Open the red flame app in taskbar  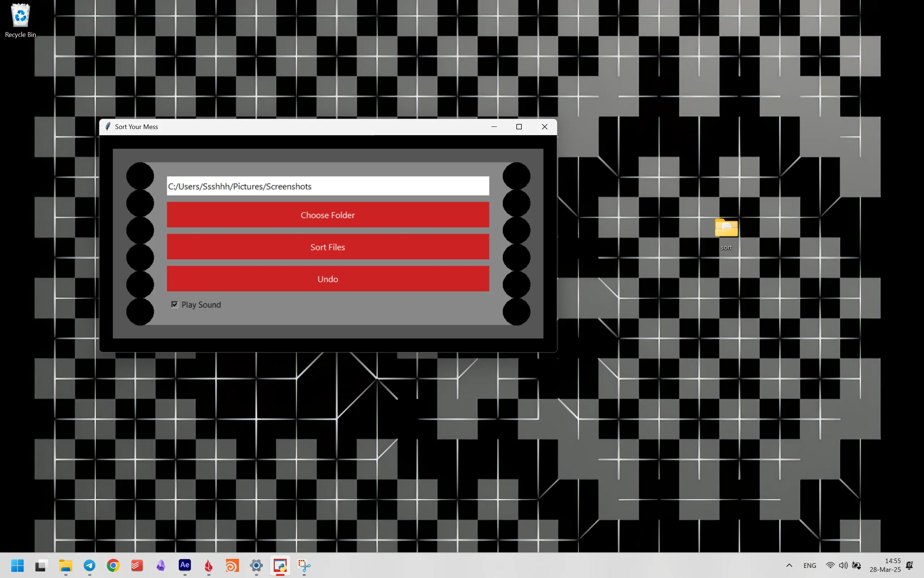(209, 565)
